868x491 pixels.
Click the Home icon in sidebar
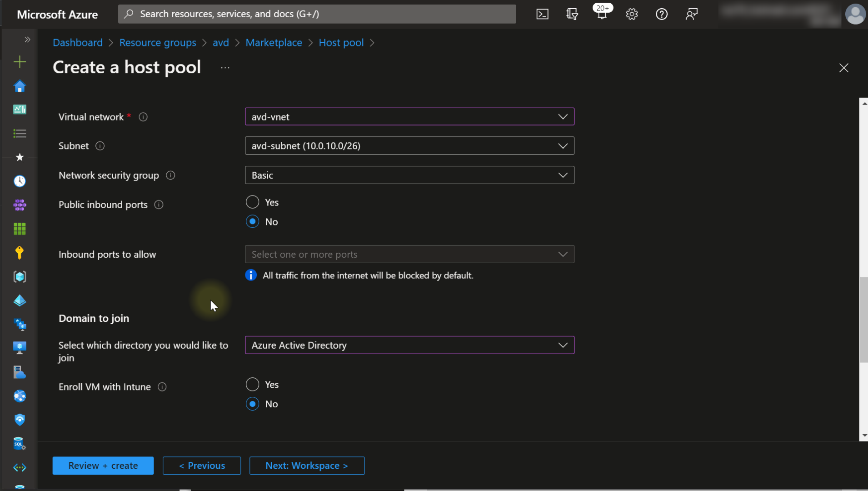[x=20, y=86]
